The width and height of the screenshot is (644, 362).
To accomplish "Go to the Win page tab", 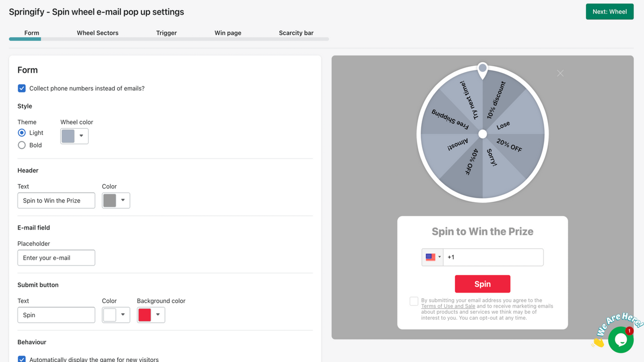I will click(227, 33).
